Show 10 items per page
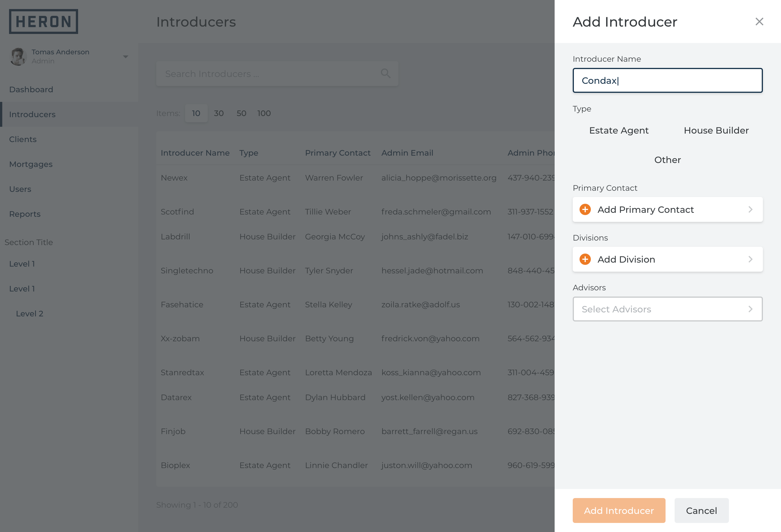Image resolution: width=781 pixels, height=532 pixels. click(196, 113)
